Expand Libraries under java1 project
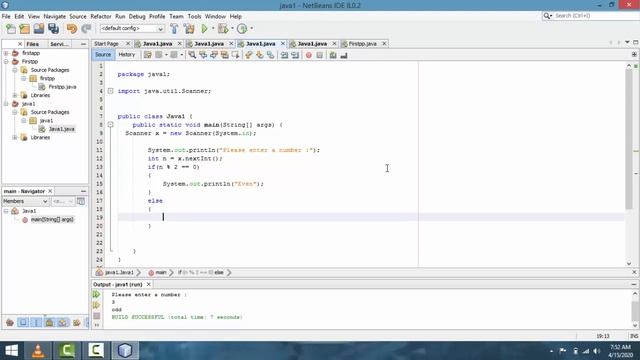Viewport: 640px width, 360px height. point(15,138)
